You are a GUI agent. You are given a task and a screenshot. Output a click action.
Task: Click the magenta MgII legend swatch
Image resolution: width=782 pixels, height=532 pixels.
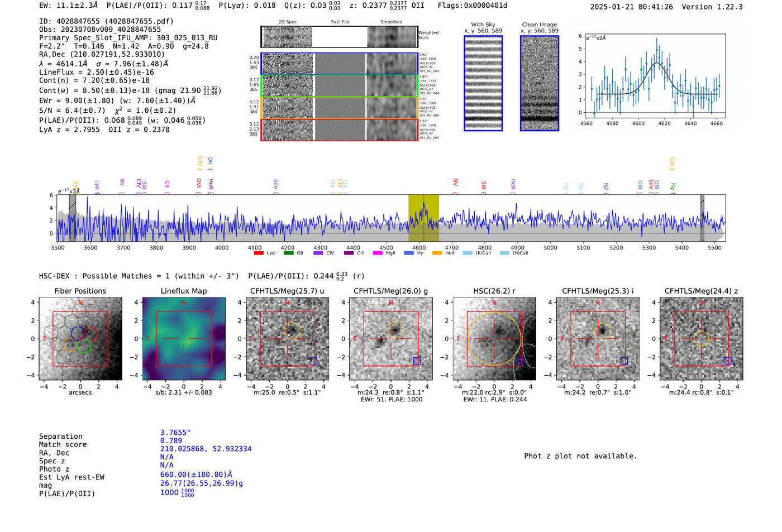click(378, 253)
